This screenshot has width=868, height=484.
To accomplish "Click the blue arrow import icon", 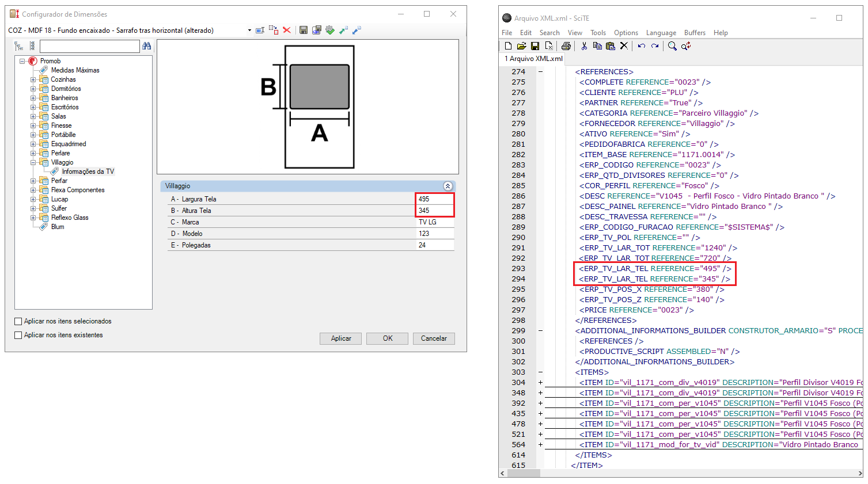I will pos(357,30).
